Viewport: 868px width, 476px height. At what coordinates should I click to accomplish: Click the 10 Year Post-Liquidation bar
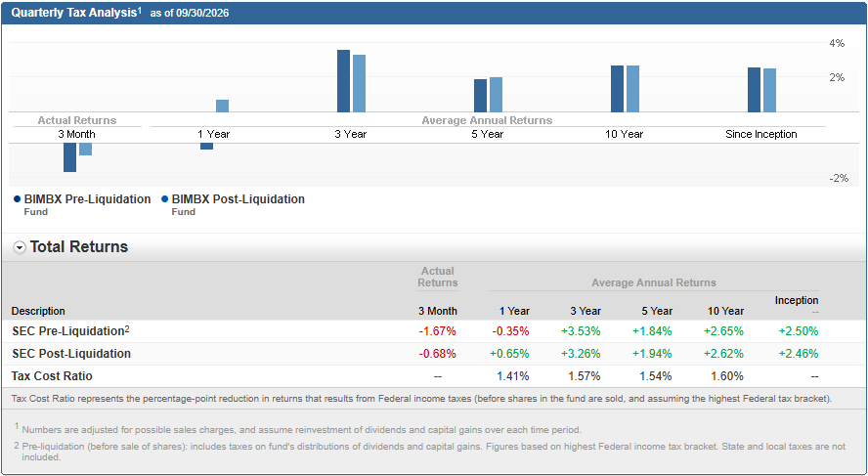[x=632, y=89]
